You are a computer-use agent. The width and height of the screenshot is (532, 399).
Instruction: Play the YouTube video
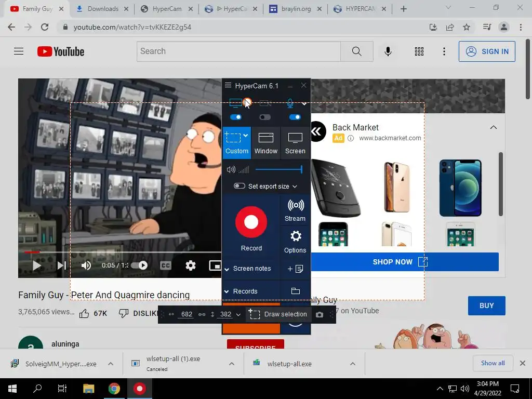pyautogui.click(x=37, y=265)
